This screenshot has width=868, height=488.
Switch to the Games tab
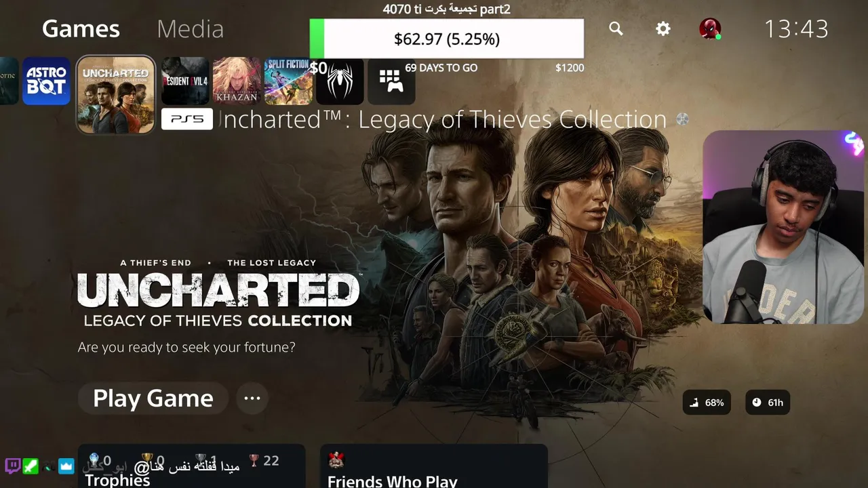81,29
